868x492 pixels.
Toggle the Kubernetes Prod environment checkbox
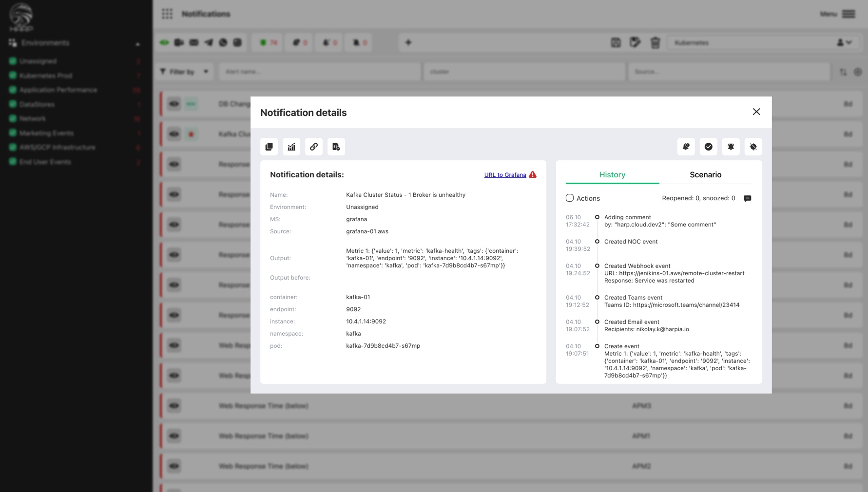point(13,76)
